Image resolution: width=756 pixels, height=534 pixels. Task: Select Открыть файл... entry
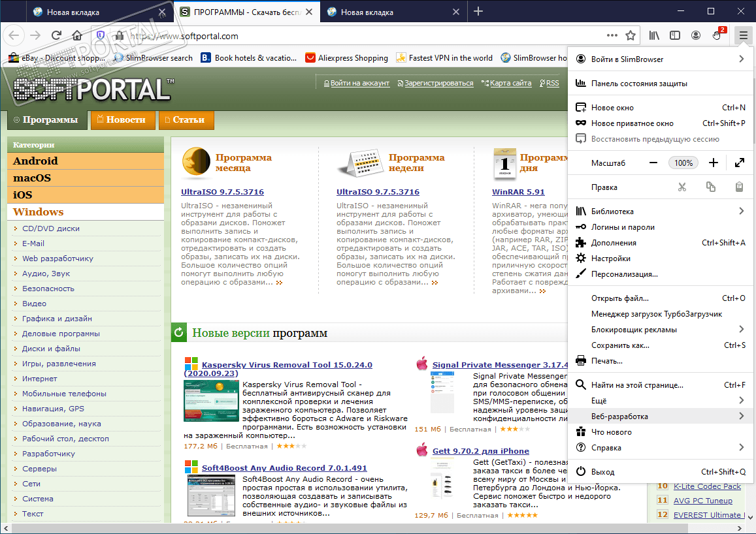[x=660, y=298]
